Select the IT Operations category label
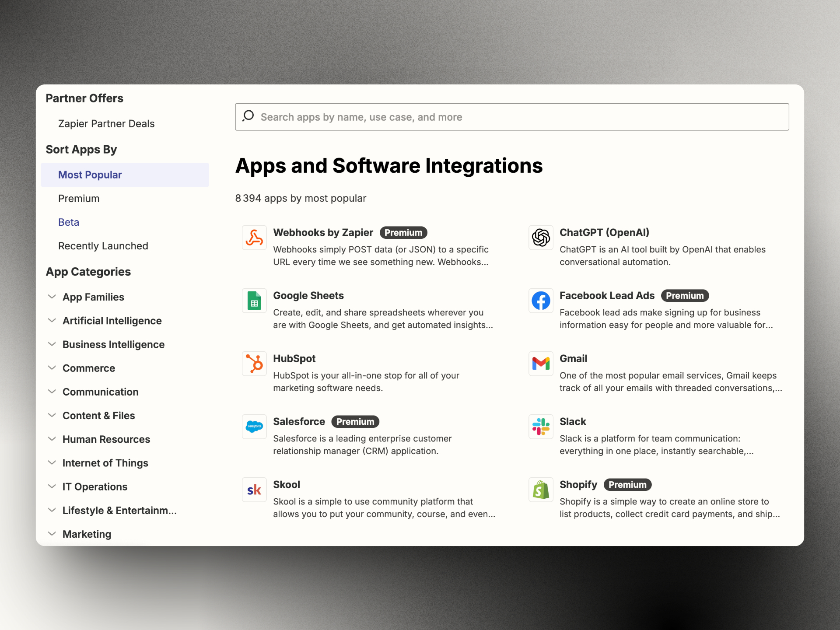 (x=95, y=486)
